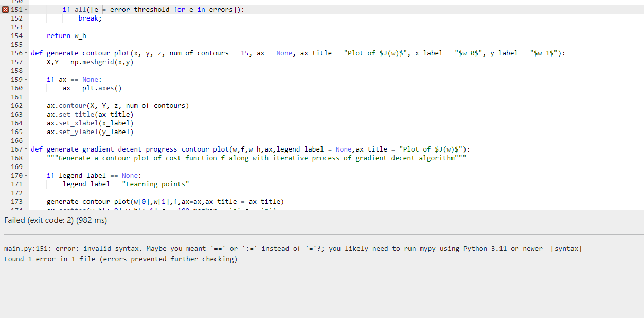The image size is (644, 318).
Task: Click the 'generate_contour_plot(w[0],w[1],f' call line
Action: click(x=165, y=202)
